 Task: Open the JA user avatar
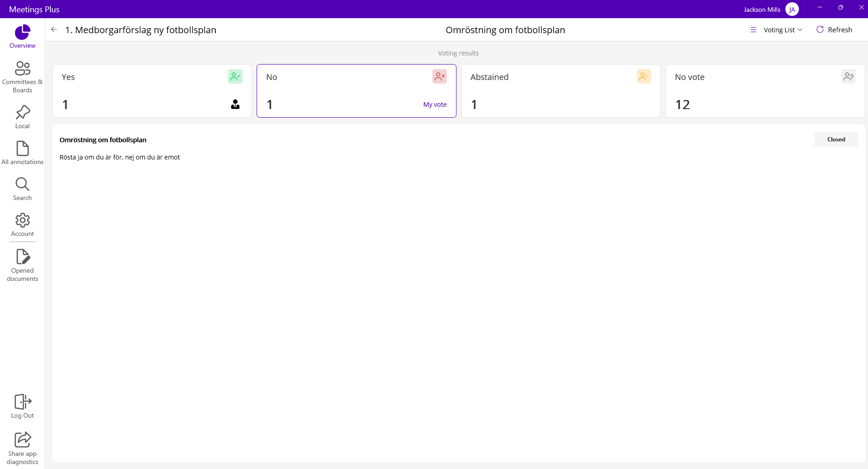(792, 9)
